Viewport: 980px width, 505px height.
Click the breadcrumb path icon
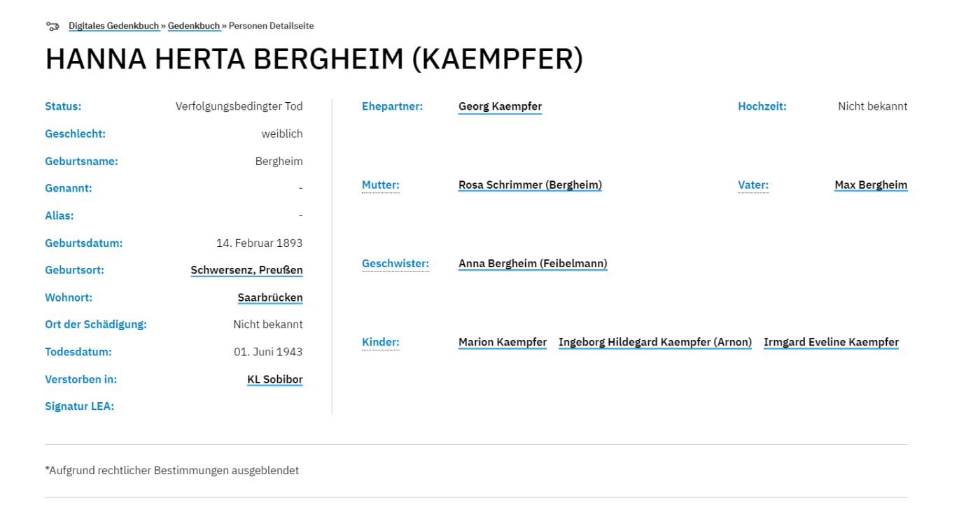[x=52, y=26]
